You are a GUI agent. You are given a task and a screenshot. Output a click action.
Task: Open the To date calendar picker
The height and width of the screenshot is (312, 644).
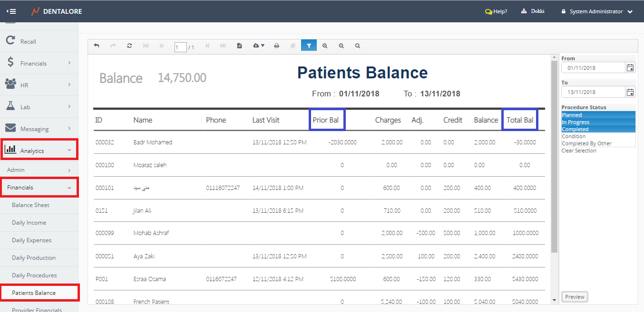tap(630, 92)
